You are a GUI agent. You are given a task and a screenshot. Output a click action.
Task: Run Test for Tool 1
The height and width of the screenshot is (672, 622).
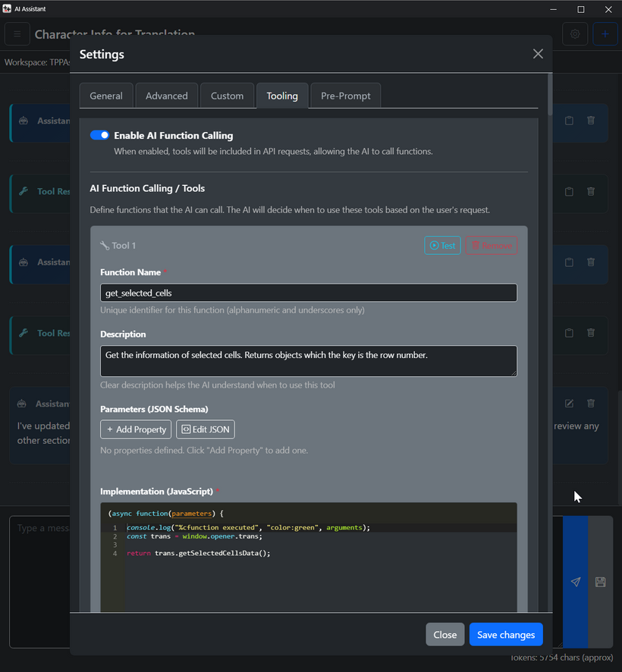442,245
